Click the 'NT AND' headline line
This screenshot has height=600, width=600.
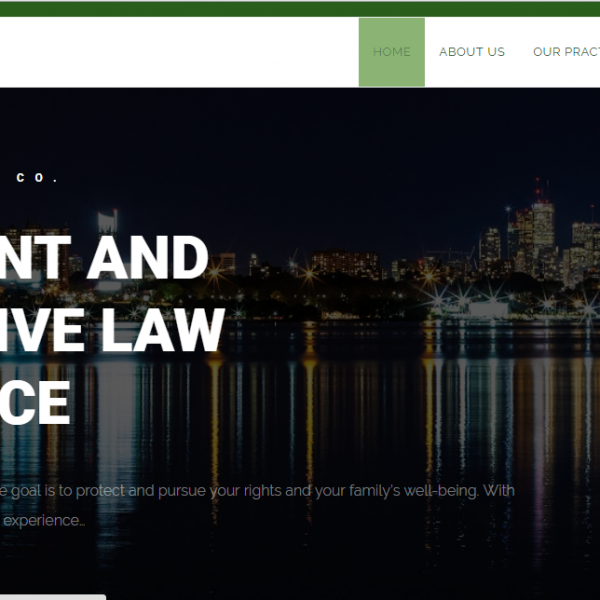point(104,257)
